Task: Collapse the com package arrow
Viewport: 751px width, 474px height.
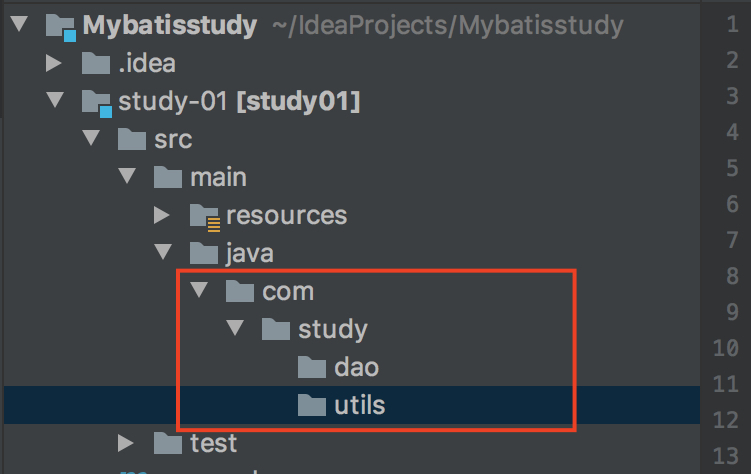Action: (x=198, y=291)
